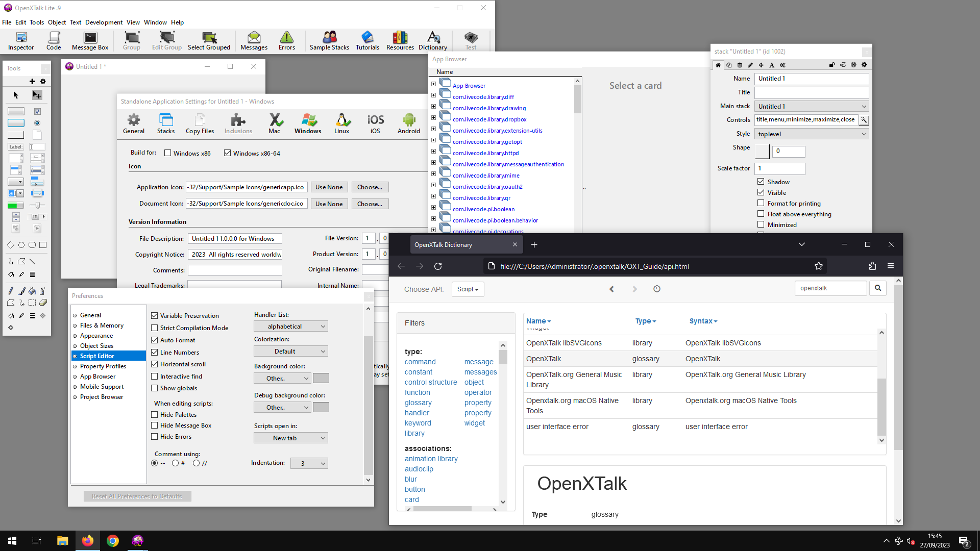Open Copy Files standalone settings pane
The image size is (980, 551).
click(200, 123)
